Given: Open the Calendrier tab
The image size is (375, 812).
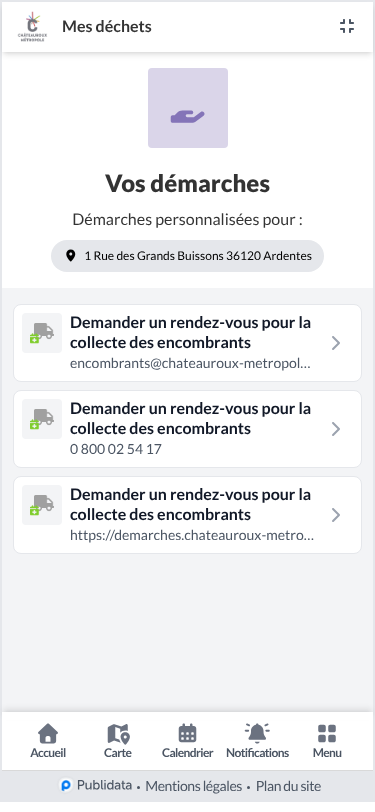Looking at the screenshot, I should 188,741.
